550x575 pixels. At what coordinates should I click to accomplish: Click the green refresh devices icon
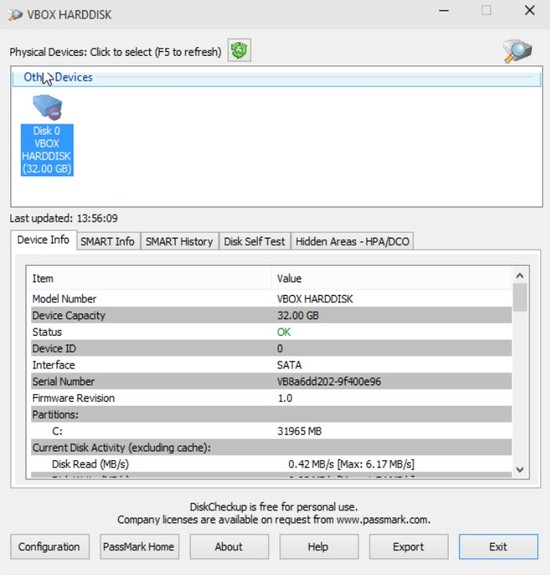239,50
